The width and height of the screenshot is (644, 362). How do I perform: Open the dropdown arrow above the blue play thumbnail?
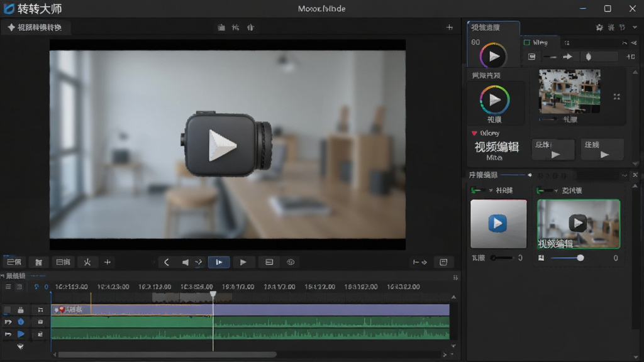(491, 190)
